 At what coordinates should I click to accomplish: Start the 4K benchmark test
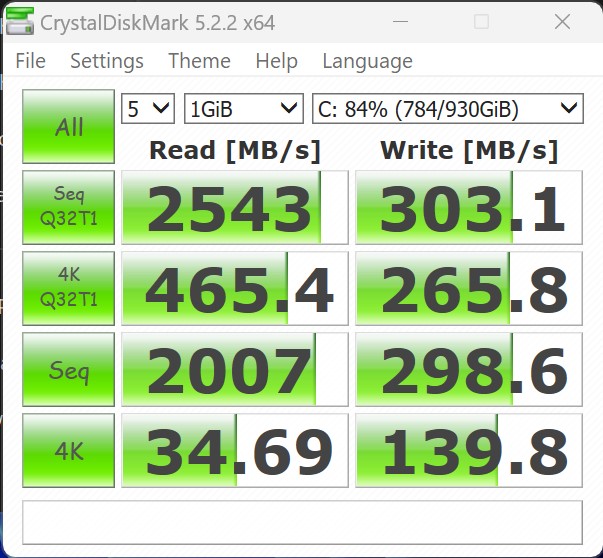pos(68,451)
